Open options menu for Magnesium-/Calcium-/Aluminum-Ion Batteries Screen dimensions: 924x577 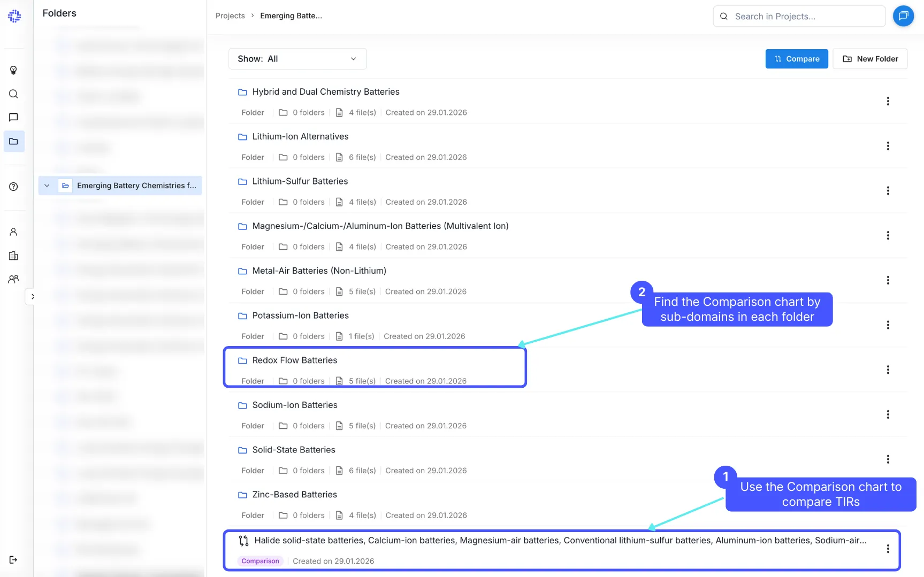point(888,235)
